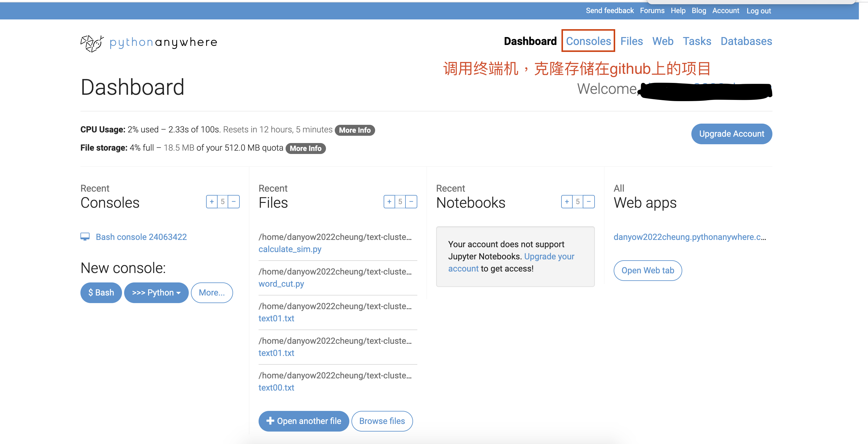Open the calculate_sim.py file

click(x=290, y=249)
